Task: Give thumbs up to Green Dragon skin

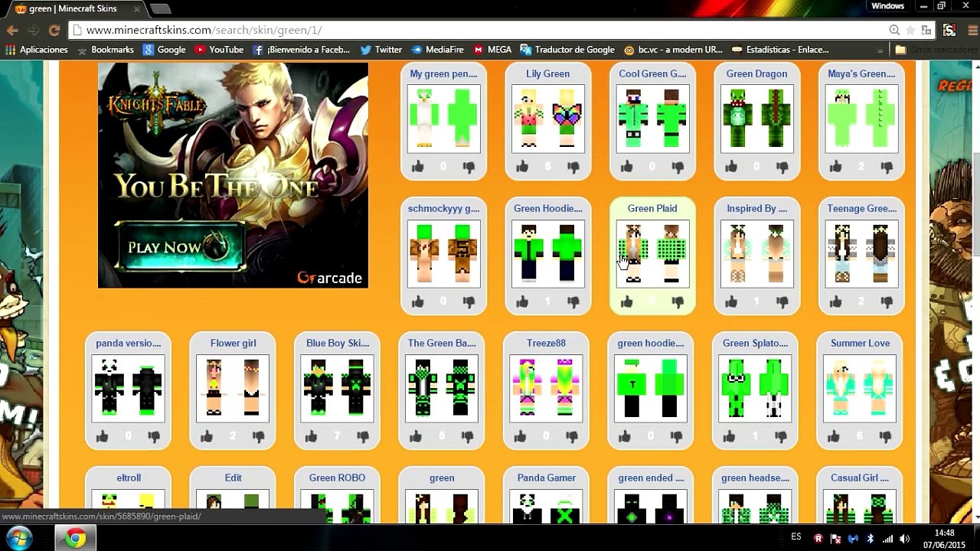Action: (x=731, y=167)
